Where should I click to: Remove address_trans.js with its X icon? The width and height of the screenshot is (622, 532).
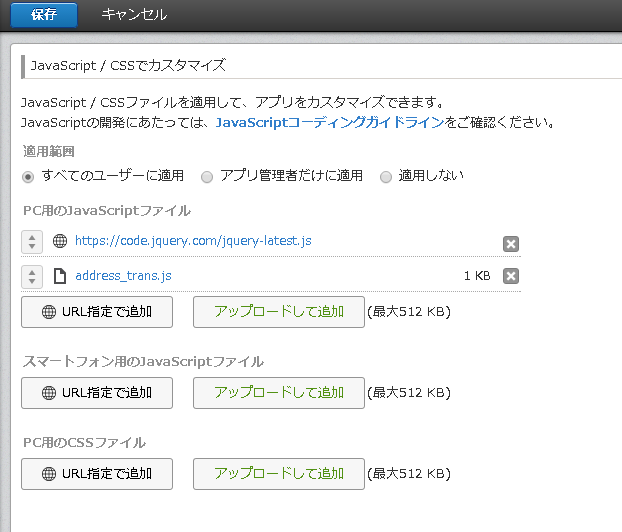point(511,276)
